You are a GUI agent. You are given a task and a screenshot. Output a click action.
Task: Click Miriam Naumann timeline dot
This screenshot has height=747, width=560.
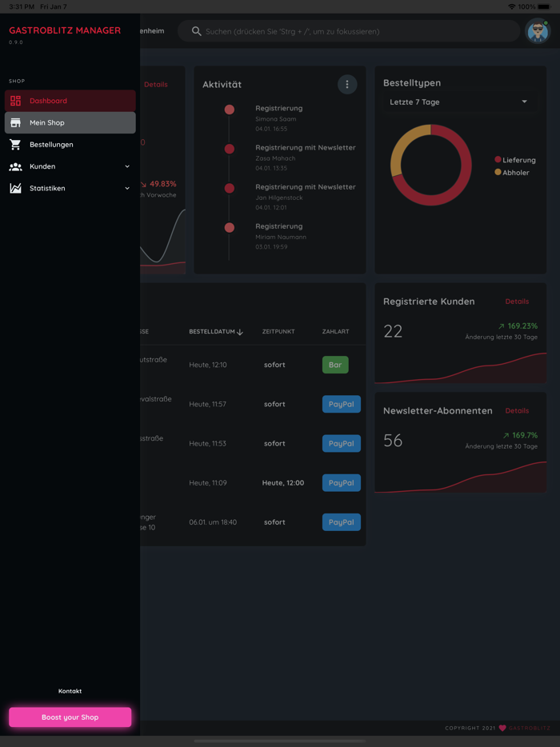click(230, 228)
